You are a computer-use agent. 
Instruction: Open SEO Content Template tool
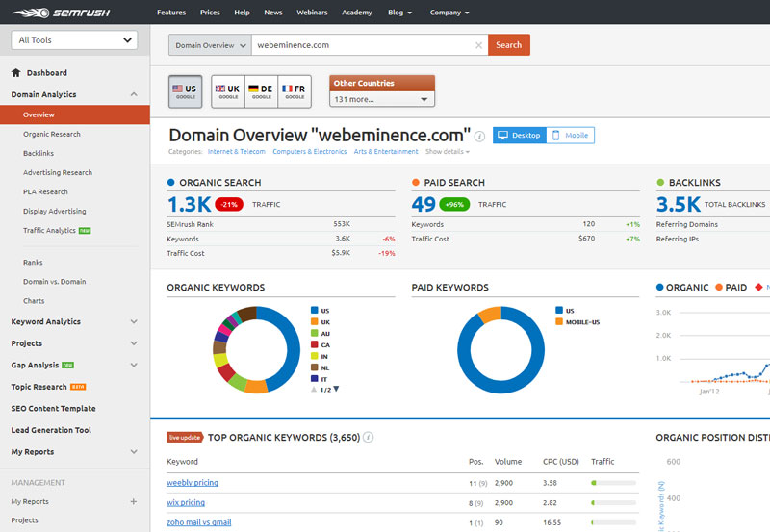point(54,408)
